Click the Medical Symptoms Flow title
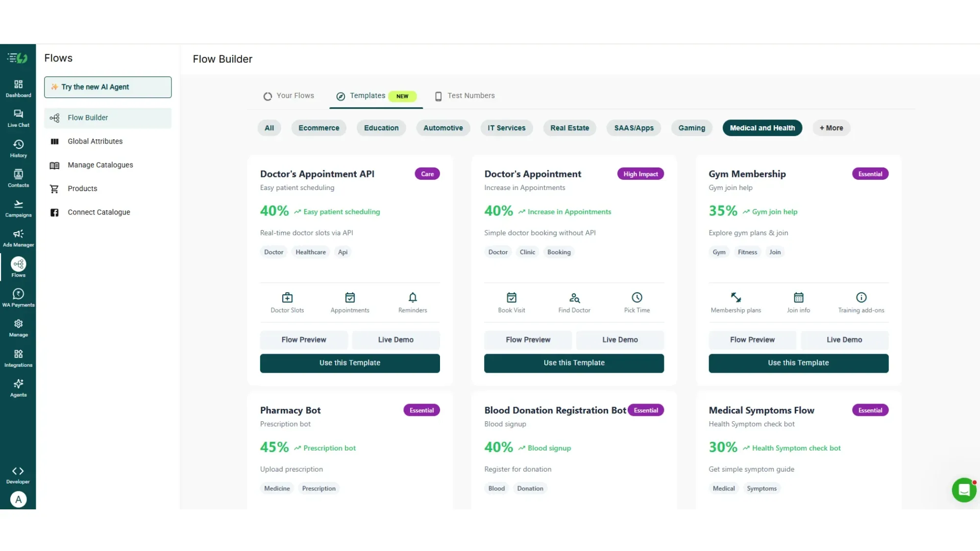The image size is (980, 551). pyautogui.click(x=761, y=410)
